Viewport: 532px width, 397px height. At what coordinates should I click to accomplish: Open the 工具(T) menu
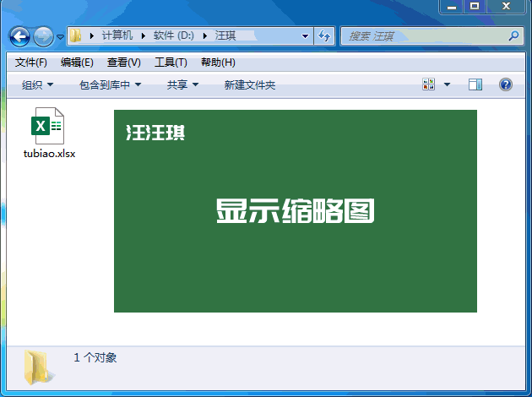tap(171, 63)
